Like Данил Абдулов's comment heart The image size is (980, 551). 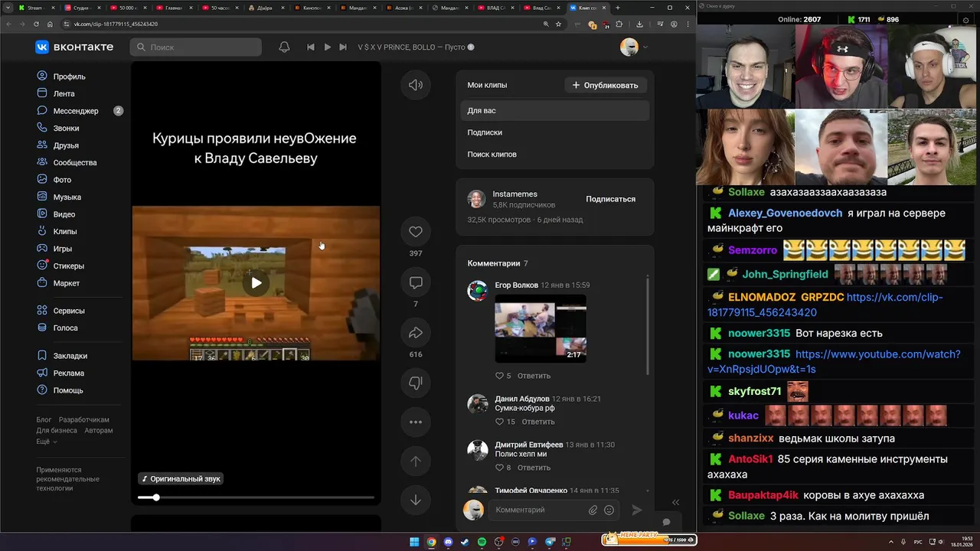click(x=499, y=422)
